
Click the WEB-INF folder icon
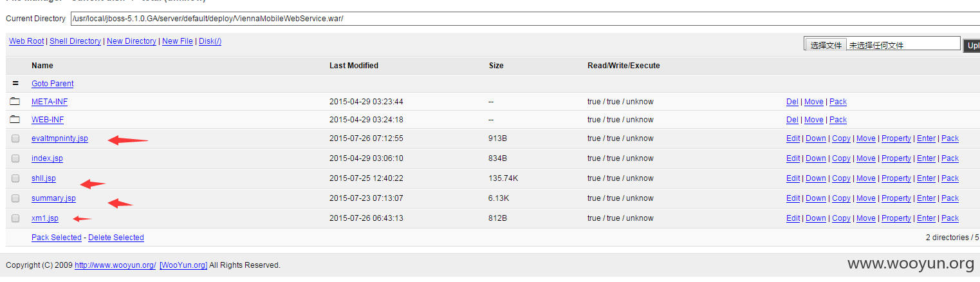tap(15, 120)
